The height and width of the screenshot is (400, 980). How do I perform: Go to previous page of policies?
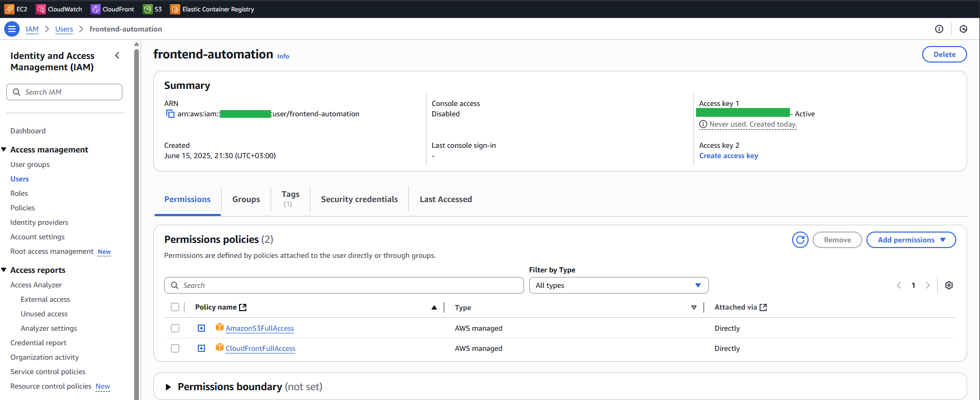click(899, 285)
